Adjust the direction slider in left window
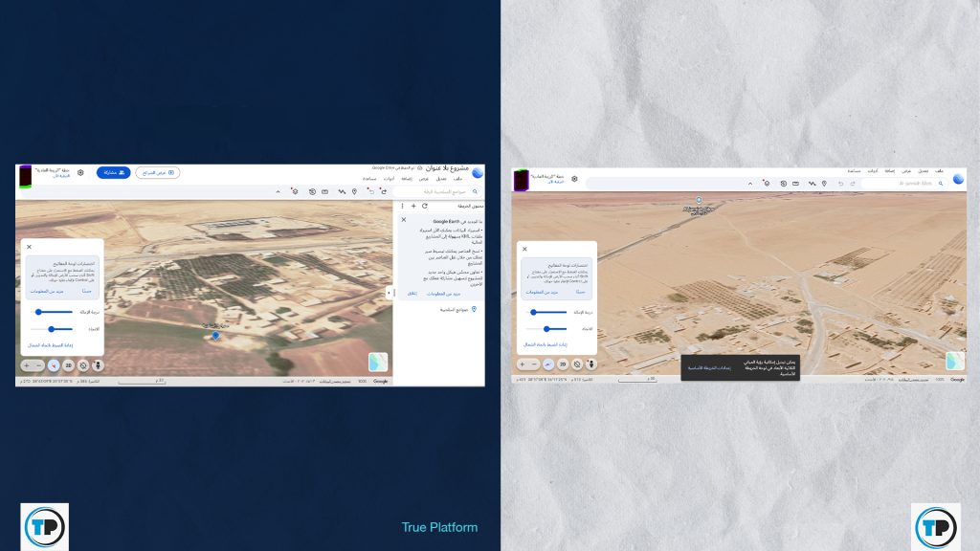 [x=52, y=329]
